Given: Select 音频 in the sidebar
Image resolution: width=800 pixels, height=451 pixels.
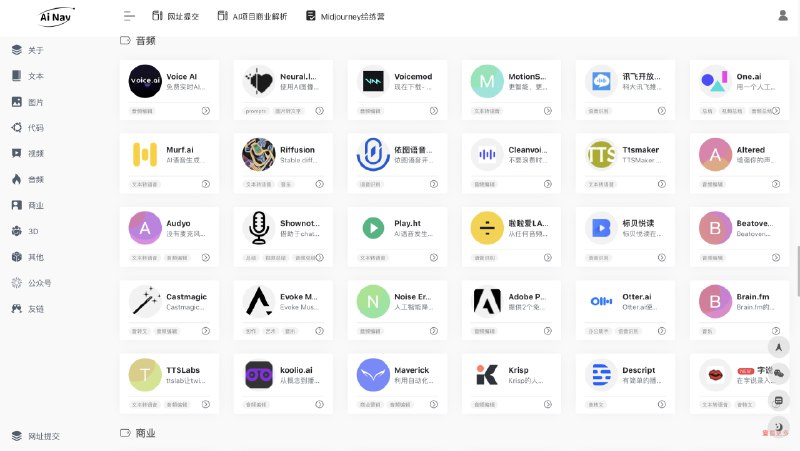Looking at the screenshot, I should click(36, 179).
